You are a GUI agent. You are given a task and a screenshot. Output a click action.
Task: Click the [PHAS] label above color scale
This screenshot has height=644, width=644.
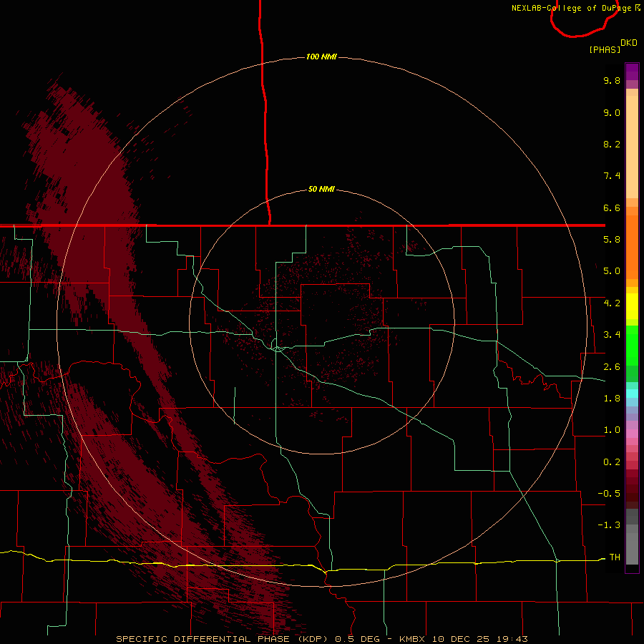point(605,49)
